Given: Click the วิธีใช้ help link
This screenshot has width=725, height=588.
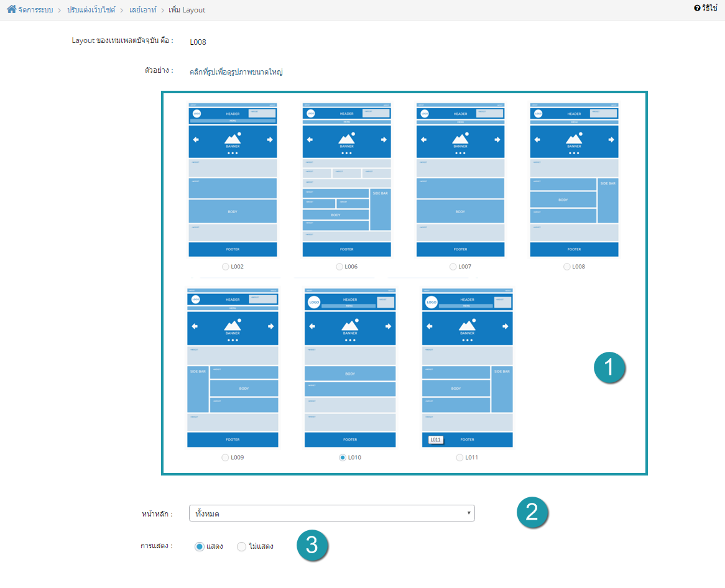Looking at the screenshot, I should click(x=709, y=8).
